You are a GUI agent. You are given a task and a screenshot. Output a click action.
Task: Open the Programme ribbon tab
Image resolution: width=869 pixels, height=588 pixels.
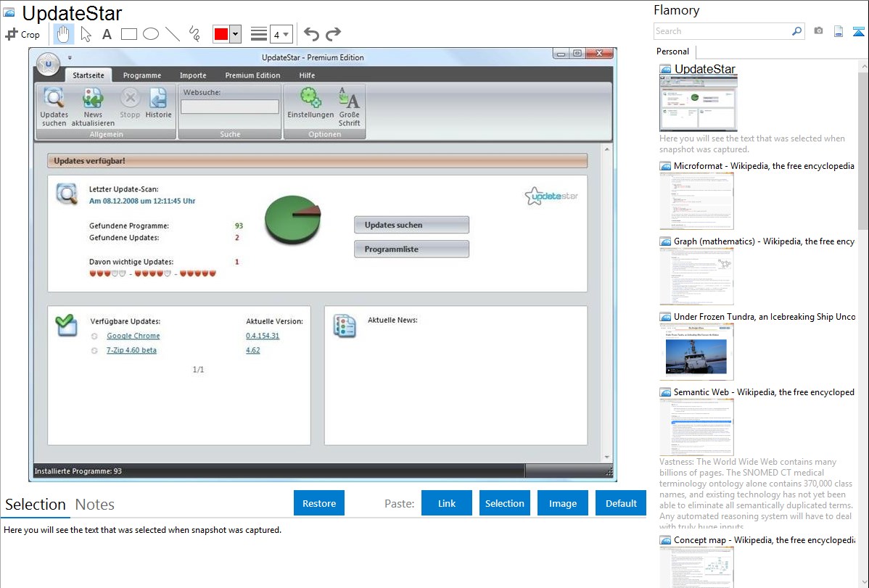click(142, 75)
